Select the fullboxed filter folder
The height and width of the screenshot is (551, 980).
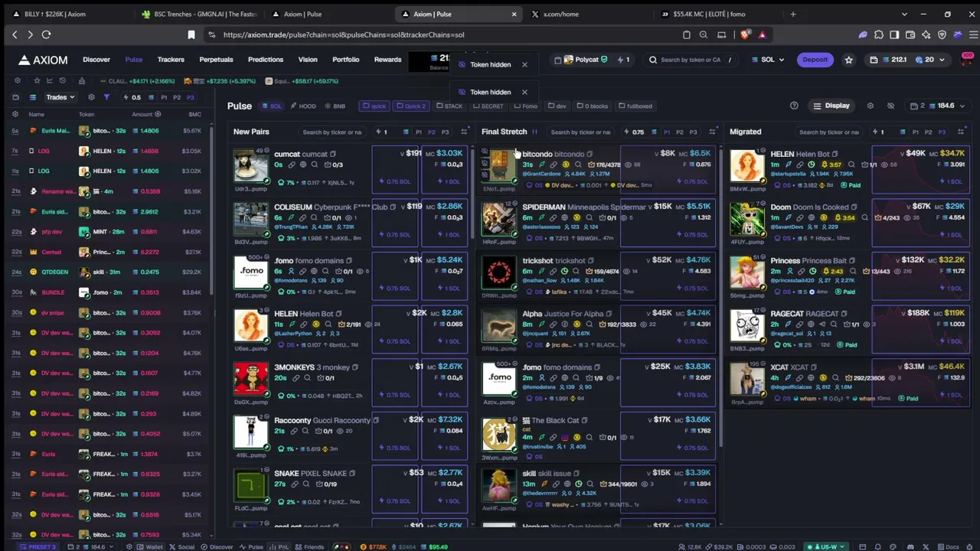[635, 106]
